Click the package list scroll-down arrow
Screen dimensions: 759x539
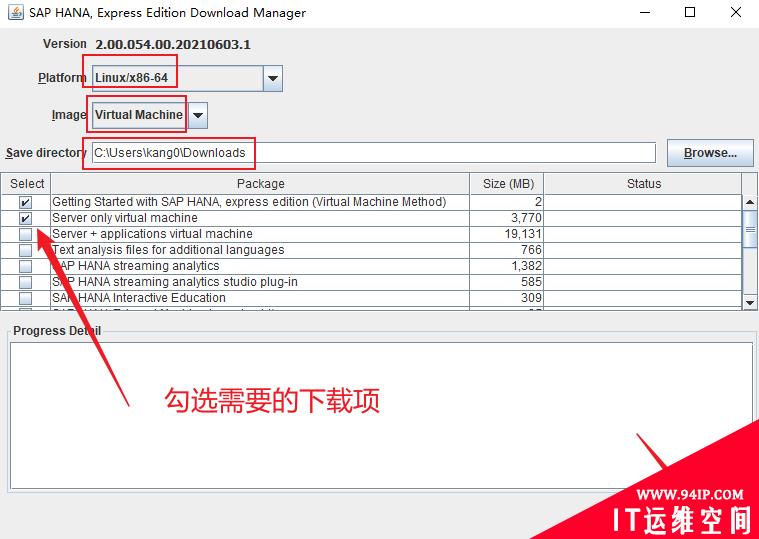pyautogui.click(x=750, y=303)
